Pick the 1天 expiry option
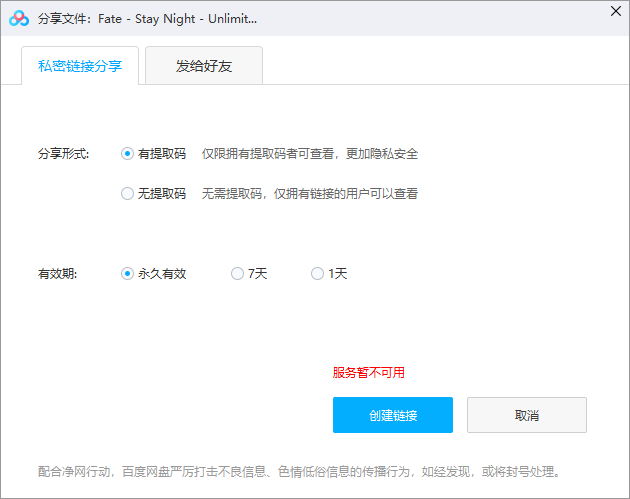Image resolution: width=630 pixels, height=499 pixels. pos(317,273)
